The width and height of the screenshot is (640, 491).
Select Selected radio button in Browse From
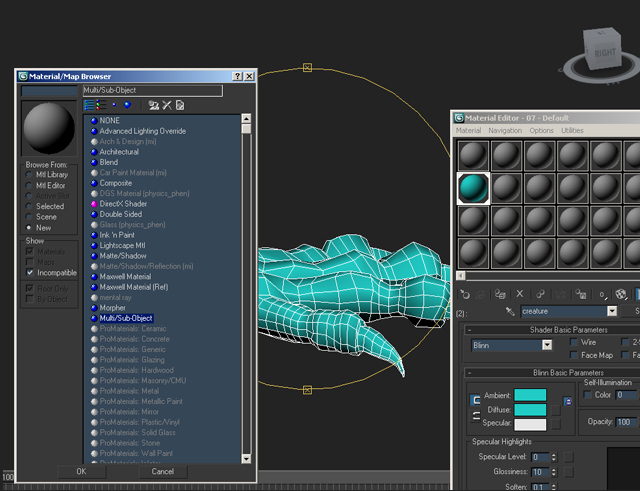[29, 206]
